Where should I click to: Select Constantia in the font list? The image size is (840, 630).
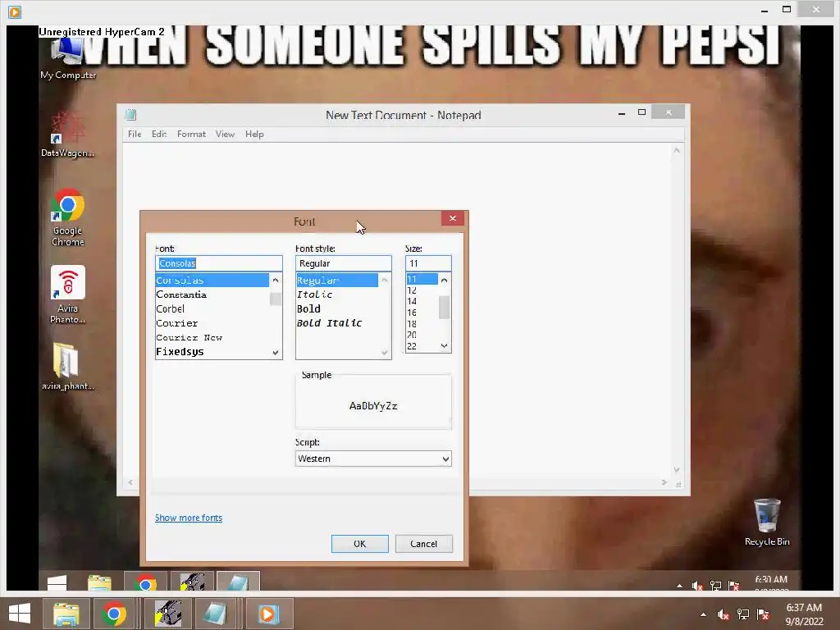[212, 294]
